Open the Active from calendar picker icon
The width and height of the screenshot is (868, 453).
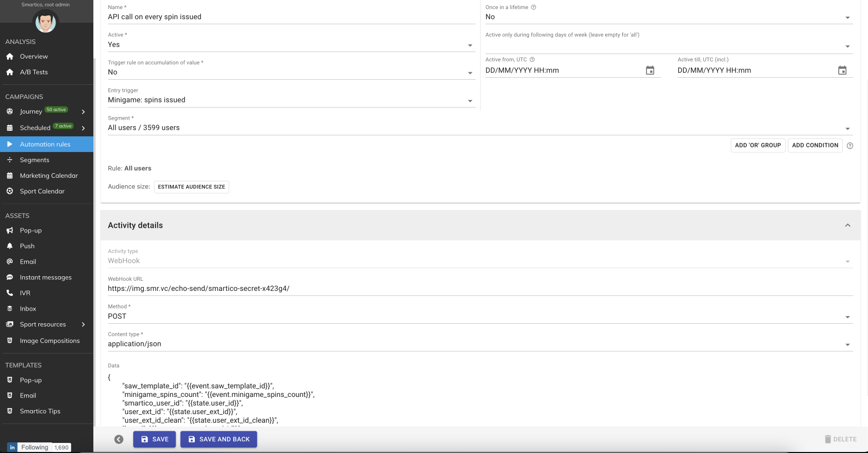[x=650, y=71]
